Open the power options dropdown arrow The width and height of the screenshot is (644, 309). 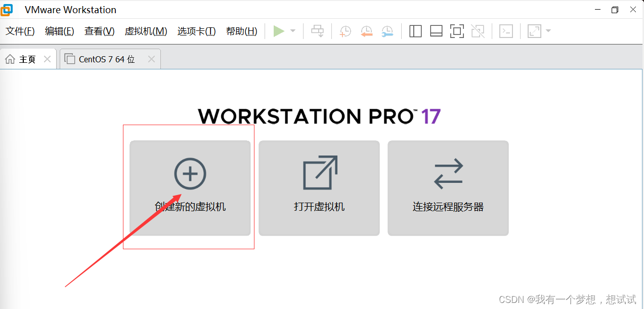(x=293, y=31)
